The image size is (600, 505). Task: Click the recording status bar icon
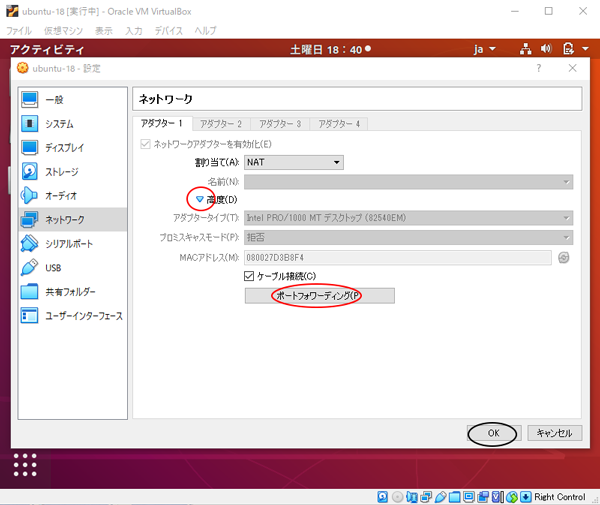click(483, 497)
